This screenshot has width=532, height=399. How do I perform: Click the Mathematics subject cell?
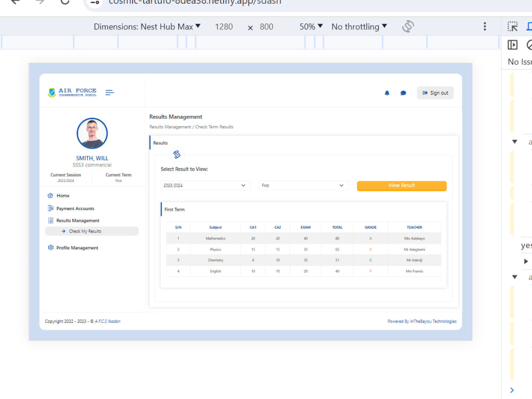click(x=215, y=238)
